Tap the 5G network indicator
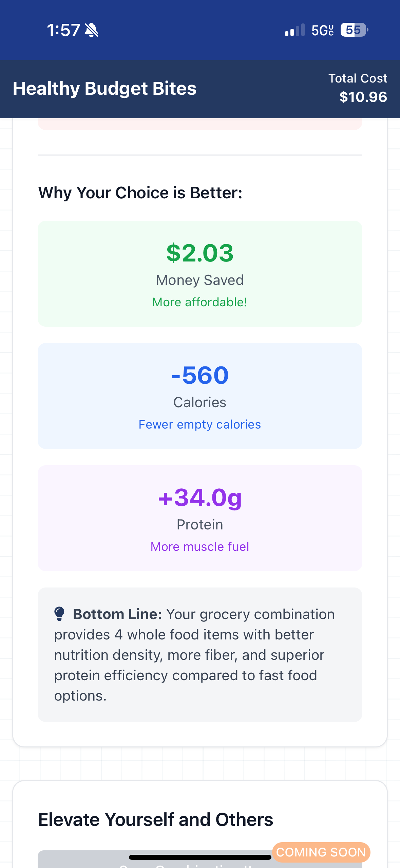Screen dimensions: 400x868 (x=323, y=30)
